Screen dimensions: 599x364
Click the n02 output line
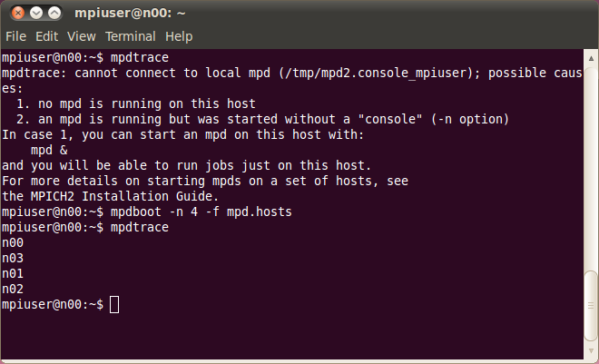(13, 289)
